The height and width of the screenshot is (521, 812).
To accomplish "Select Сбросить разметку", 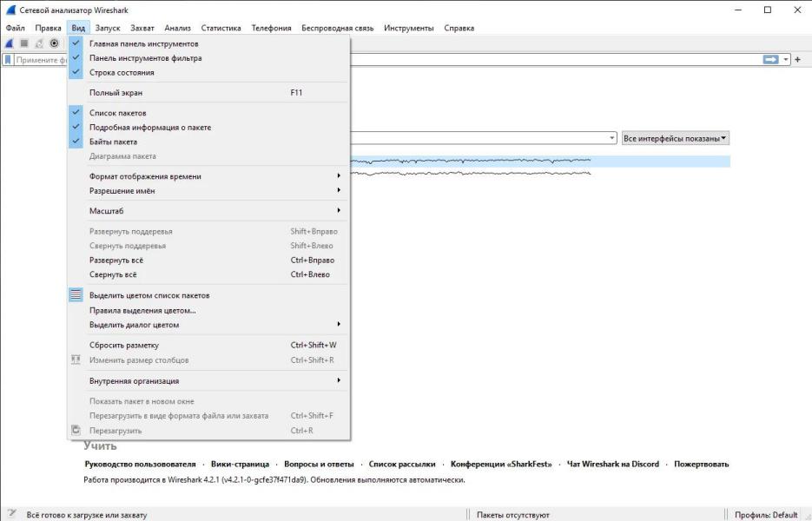I will (x=208, y=345).
